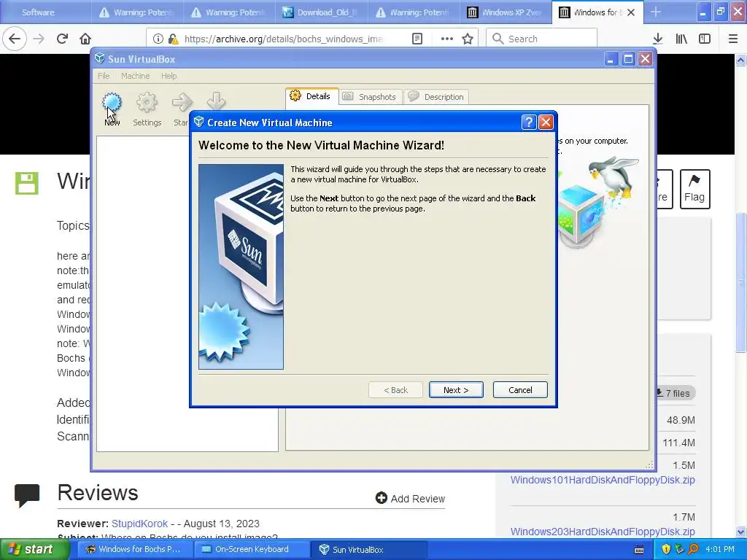Open Firefox hamburger menu
The image size is (747, 560).
733,39
